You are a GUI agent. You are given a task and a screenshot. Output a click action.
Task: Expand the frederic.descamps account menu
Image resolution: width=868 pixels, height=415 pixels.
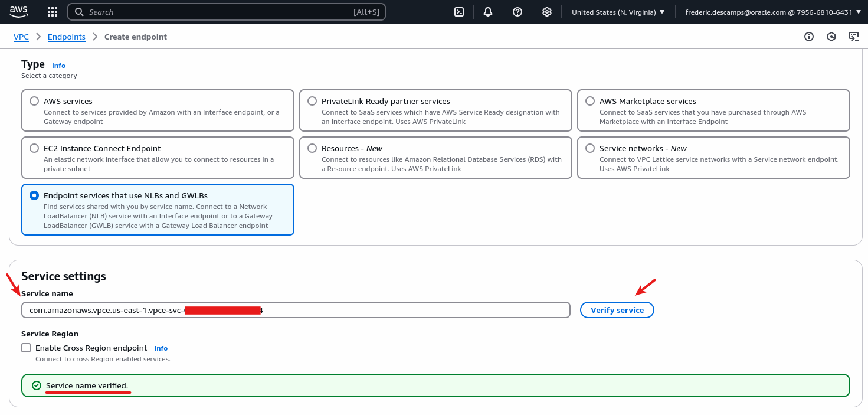tap(773, 11)
